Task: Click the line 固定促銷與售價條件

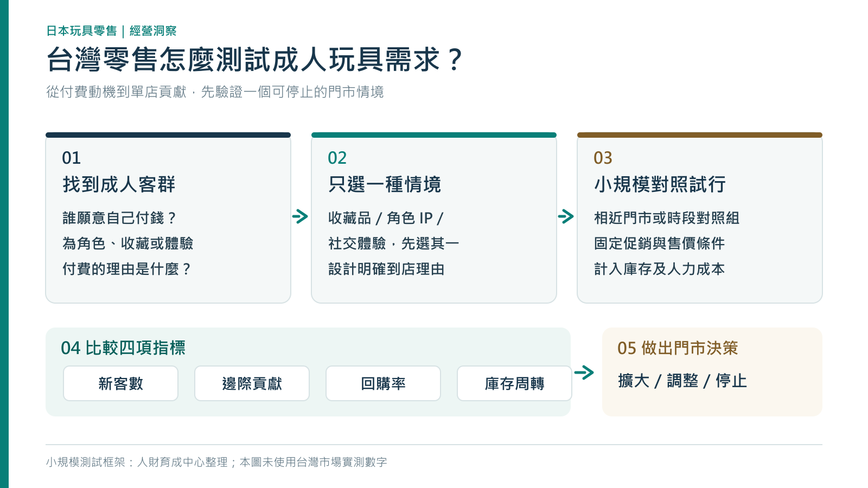Action: [x=659, y=243]
